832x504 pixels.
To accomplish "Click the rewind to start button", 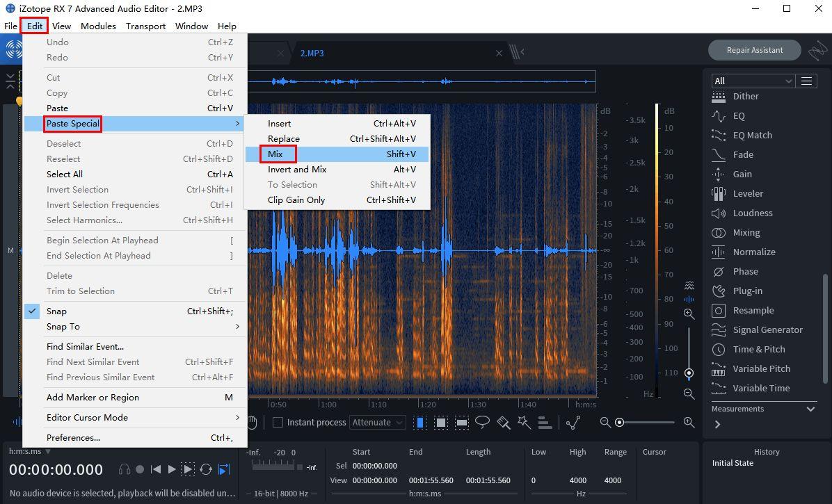I will point(155,469).
